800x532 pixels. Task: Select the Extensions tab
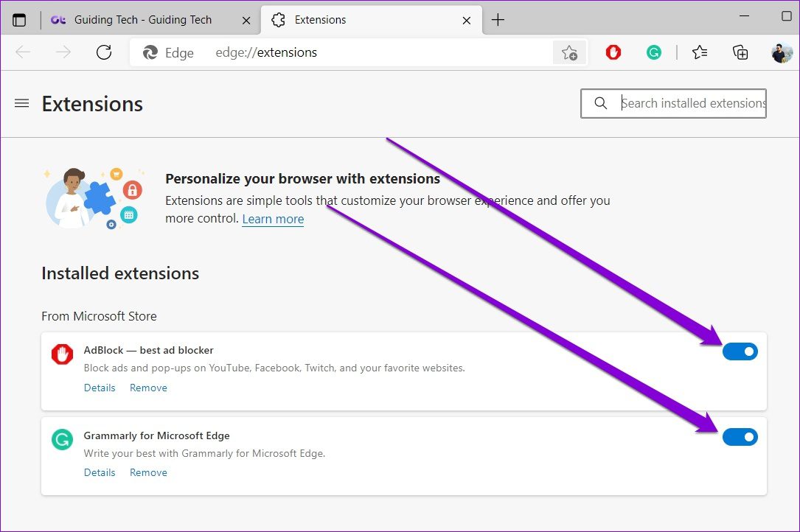point(361,20)
